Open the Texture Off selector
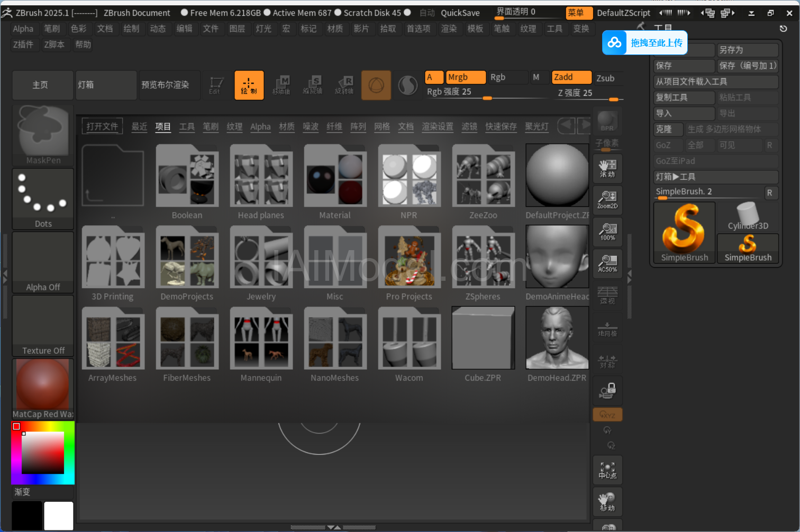The image size is (800, 532). point(43,326)
